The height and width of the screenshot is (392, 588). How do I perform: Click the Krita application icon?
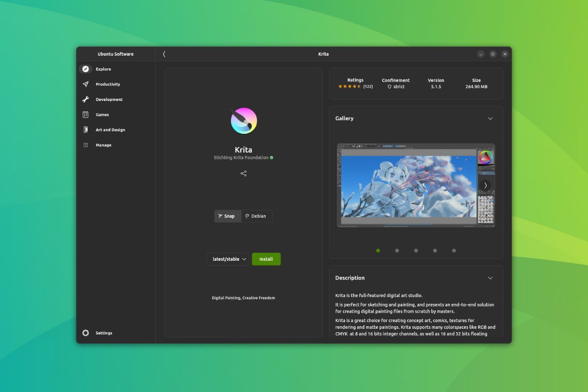point(243,121)
